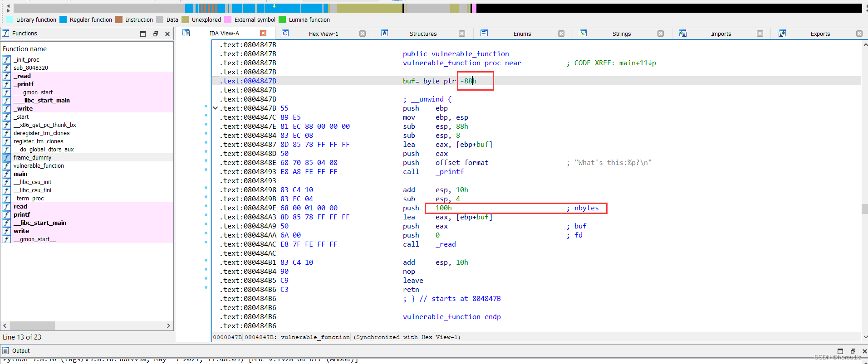Select main function in the list

[x=20, y=174]
